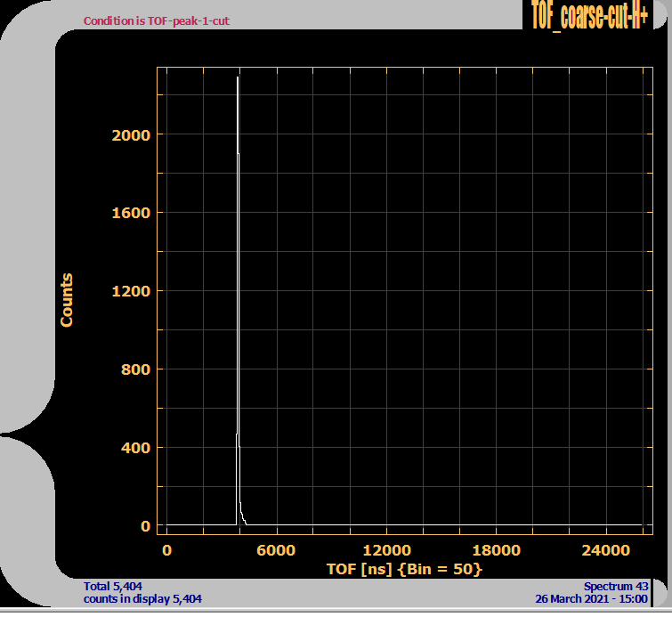Select the 'Condition is TOF-peak-1-cut' label
672x617 pixels.
point(157,21)
